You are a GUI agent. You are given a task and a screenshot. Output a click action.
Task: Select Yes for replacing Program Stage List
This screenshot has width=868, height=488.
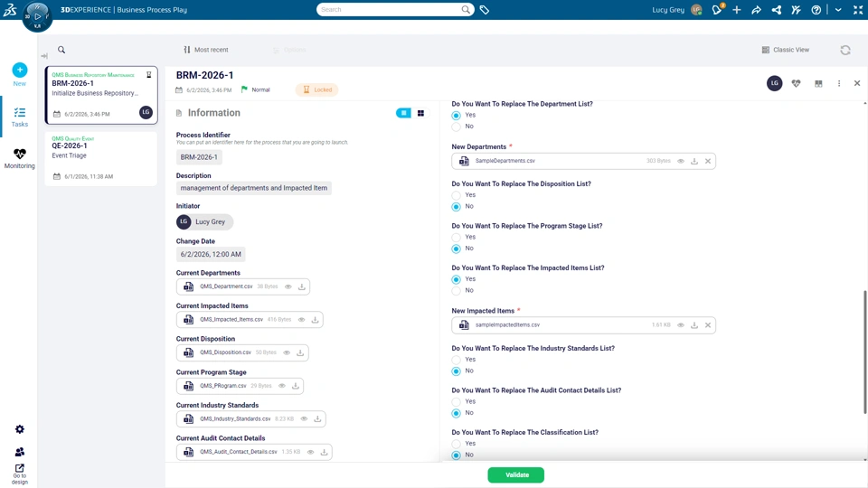pos(456,238)
